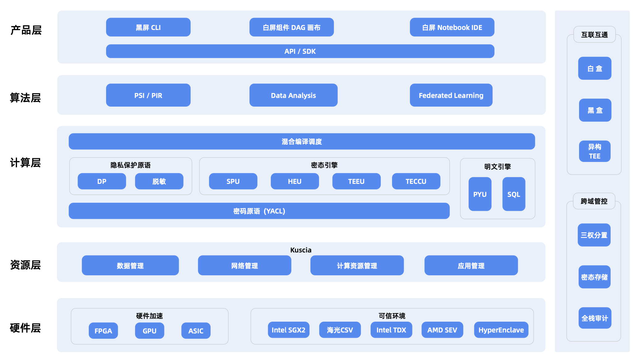Select the FPGA hardware block
The width and height of the screenshot is (635, 364).
coord(103,331)
